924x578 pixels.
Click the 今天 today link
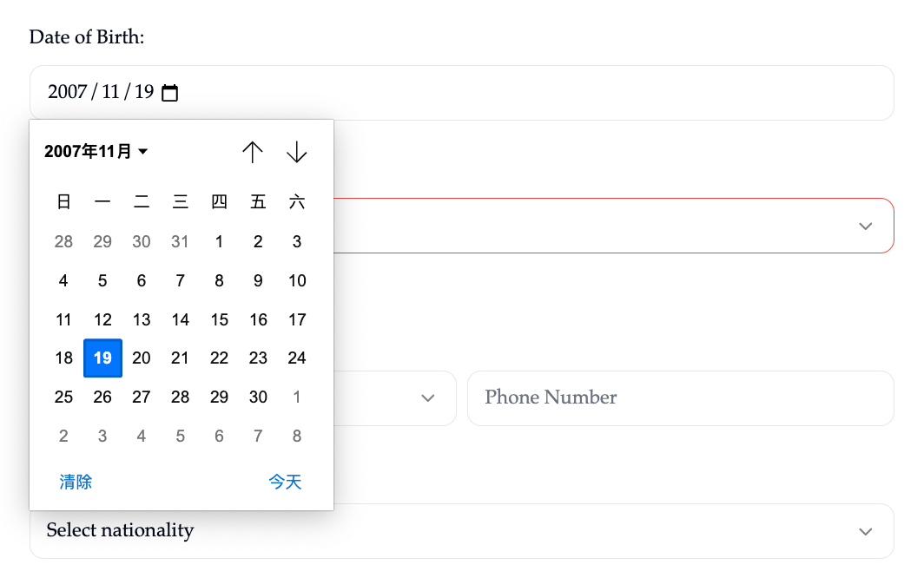pyautogui.click(x=285, y=482)
